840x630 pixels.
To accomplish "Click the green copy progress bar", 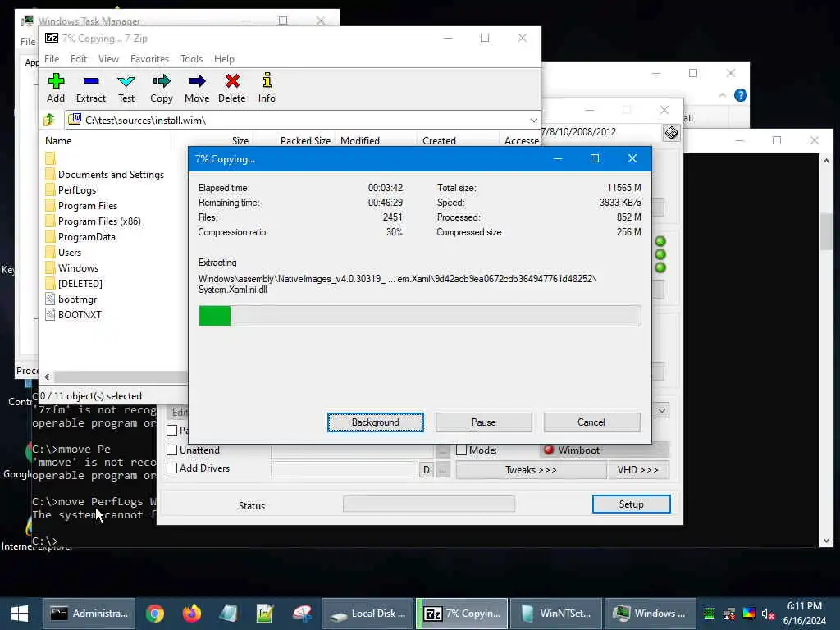I will pos(419,316).
